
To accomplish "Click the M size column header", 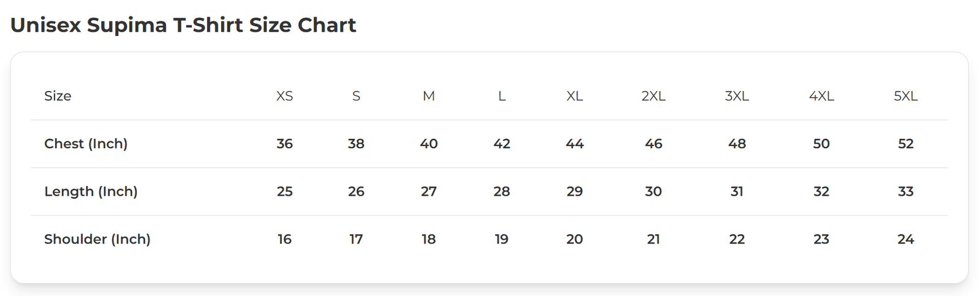I will coord(429,96).
